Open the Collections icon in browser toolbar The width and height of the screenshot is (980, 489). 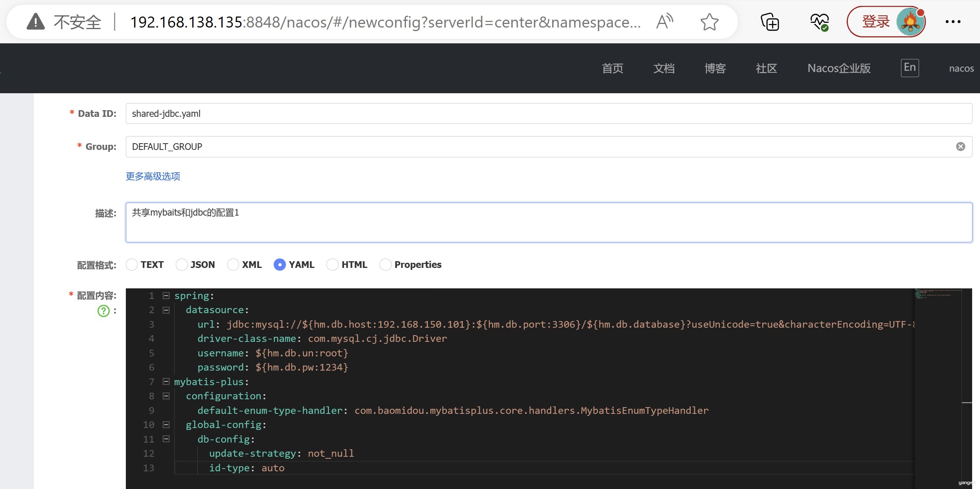(x=770, y=22)
